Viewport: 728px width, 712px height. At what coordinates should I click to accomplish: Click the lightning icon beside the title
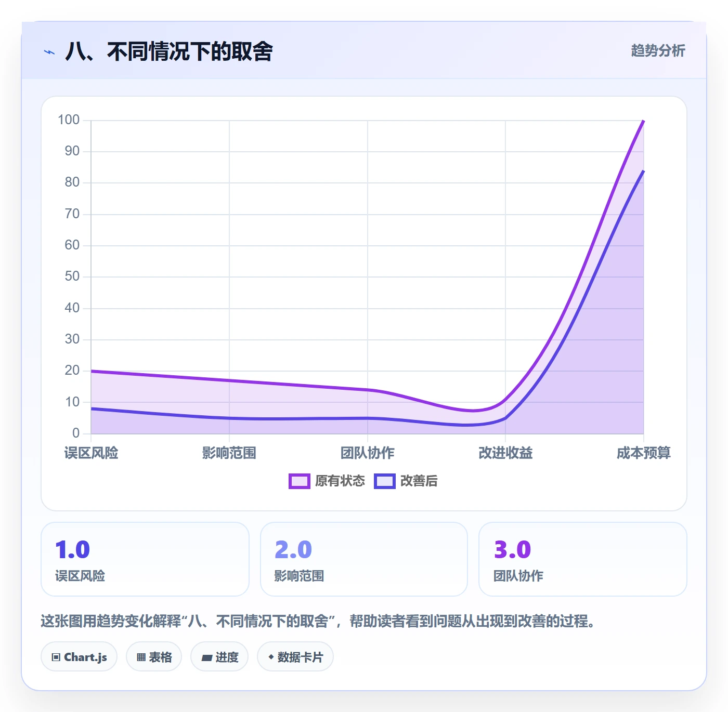pyautogui.click(x=49, y=52)
